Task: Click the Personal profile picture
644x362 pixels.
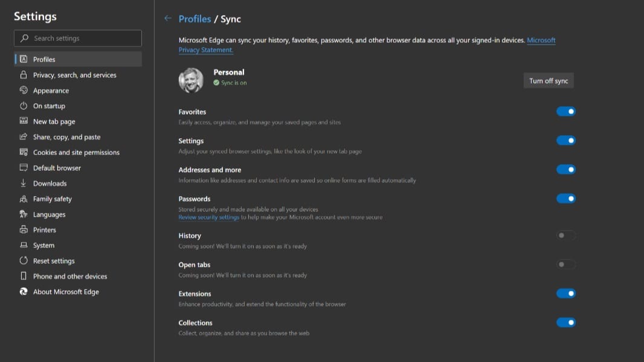Action: coord(191,80)
